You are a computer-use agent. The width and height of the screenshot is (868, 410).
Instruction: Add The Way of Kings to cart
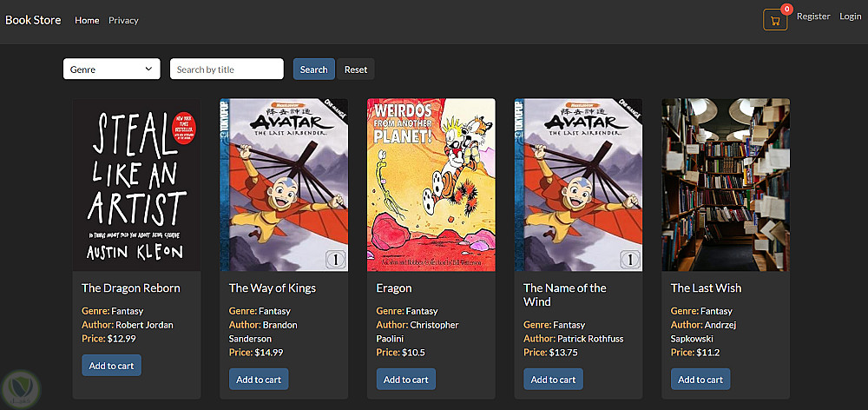point(259,380)
